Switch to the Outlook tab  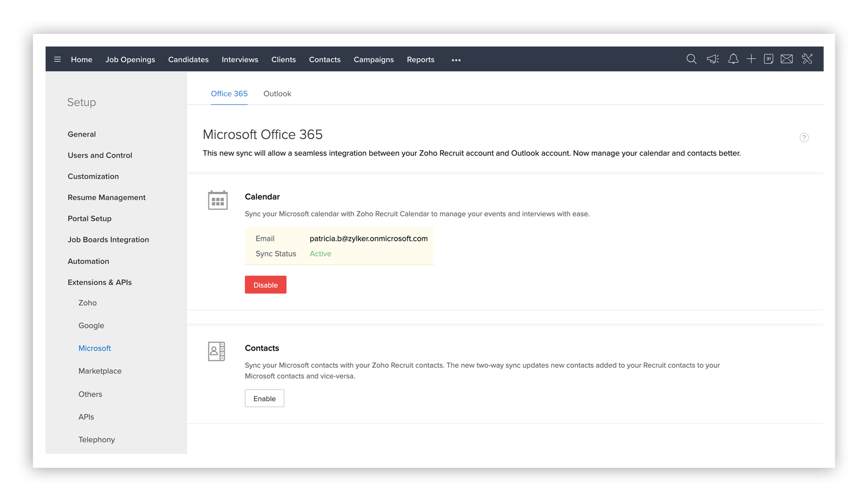pos(277,94)
